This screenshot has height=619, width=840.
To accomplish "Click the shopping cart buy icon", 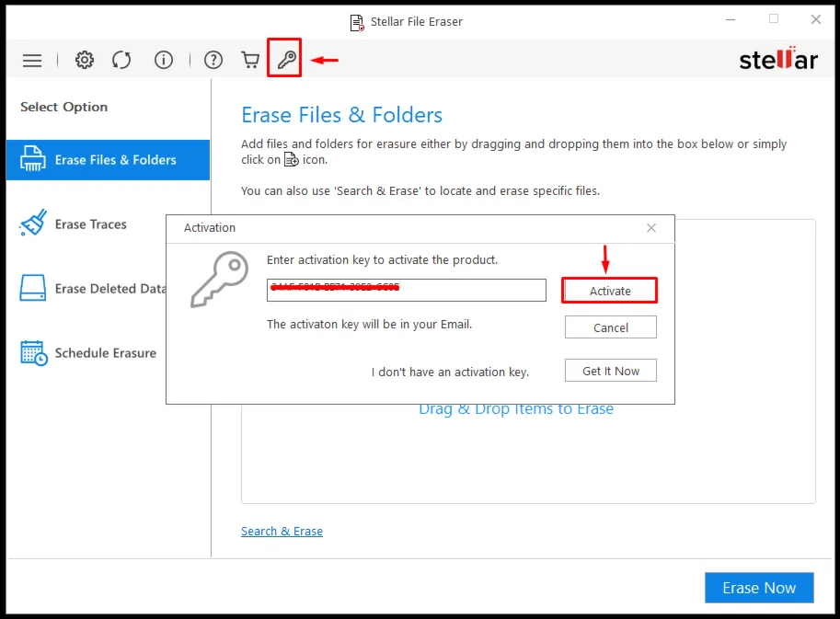I will pos(249,60).
